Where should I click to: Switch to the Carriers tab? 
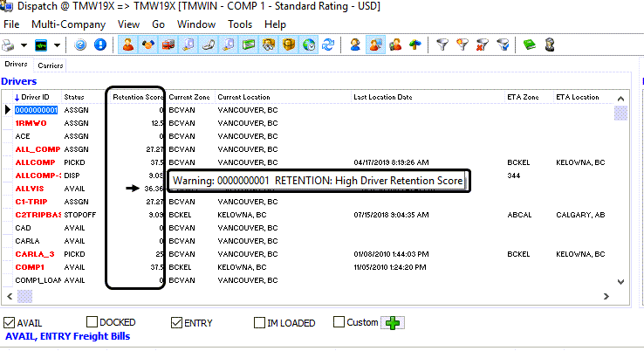click(50, 65)
